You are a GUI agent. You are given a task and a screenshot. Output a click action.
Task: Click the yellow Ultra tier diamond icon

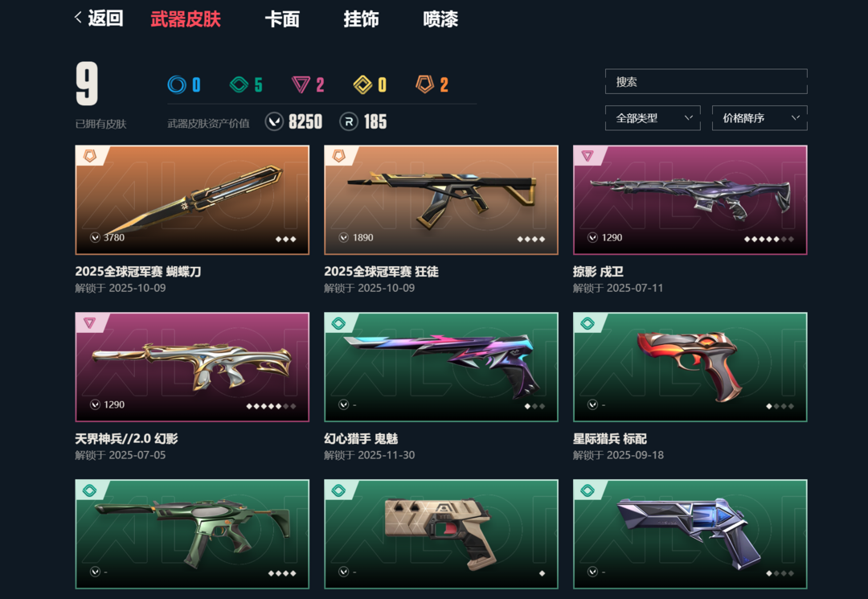tap(362, 84)
